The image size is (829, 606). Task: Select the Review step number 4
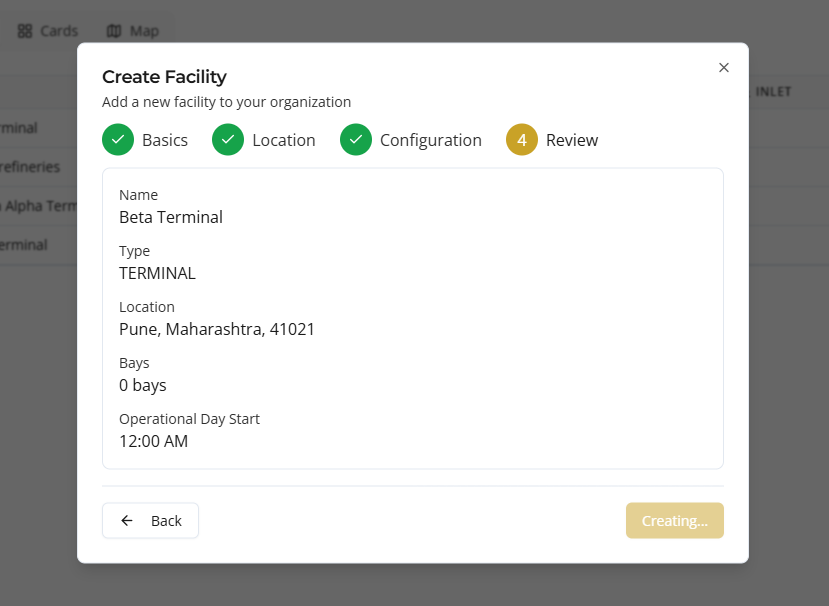[522, 140]
